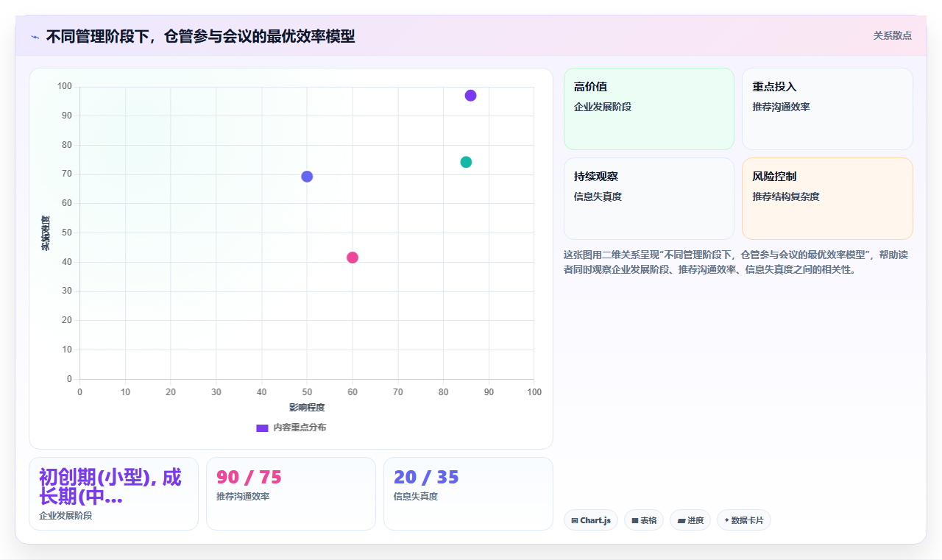Click the 初创期(小型) stat card value
Image resolution: width=942 pixels, height=560 pixels.
pyautogui.click(x=110, y=486)
